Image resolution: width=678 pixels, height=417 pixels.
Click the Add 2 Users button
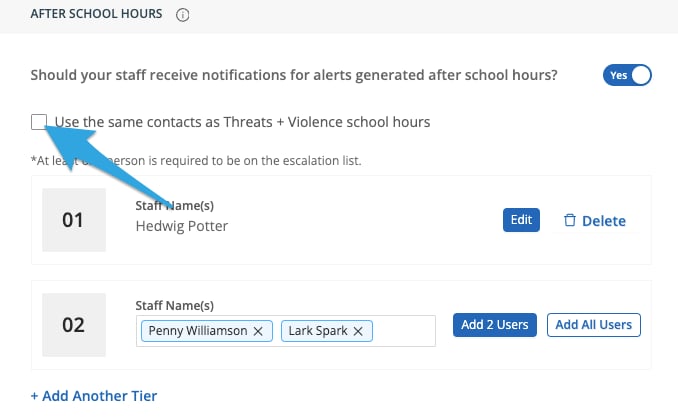(495, 325)
